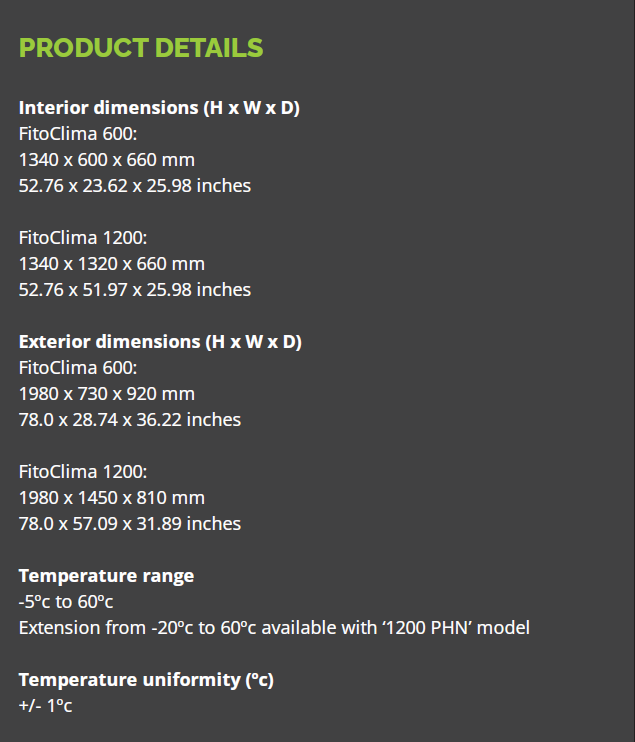Select the 1980 x 730 x 920 mm line
The width and height of the screenshot is (635, 742).
(x=107, y=394)
